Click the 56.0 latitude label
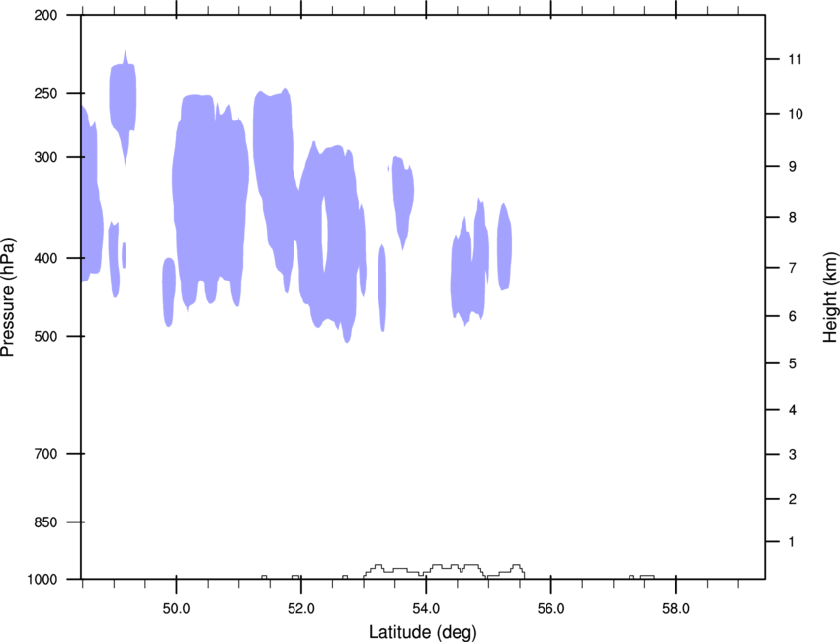This screenshot has height=642, width=840. [x=550, y=609]
